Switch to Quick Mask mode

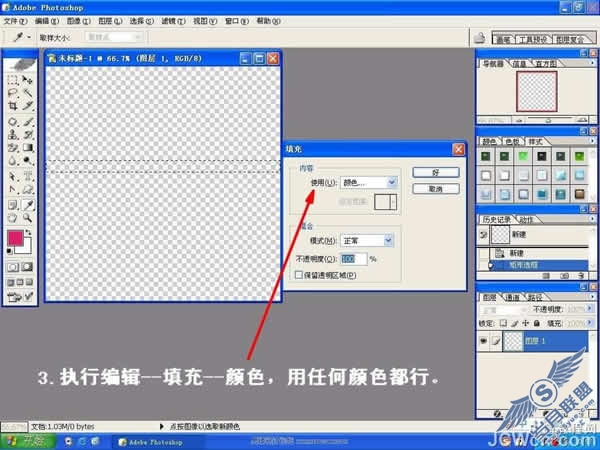pyautogui.click(x=28, y=267)
